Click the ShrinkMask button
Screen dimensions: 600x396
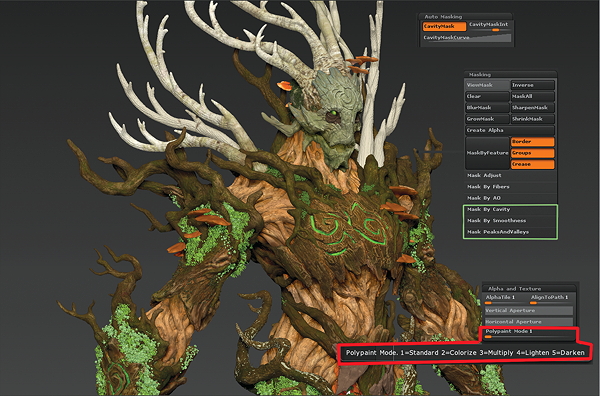[533, 119]
